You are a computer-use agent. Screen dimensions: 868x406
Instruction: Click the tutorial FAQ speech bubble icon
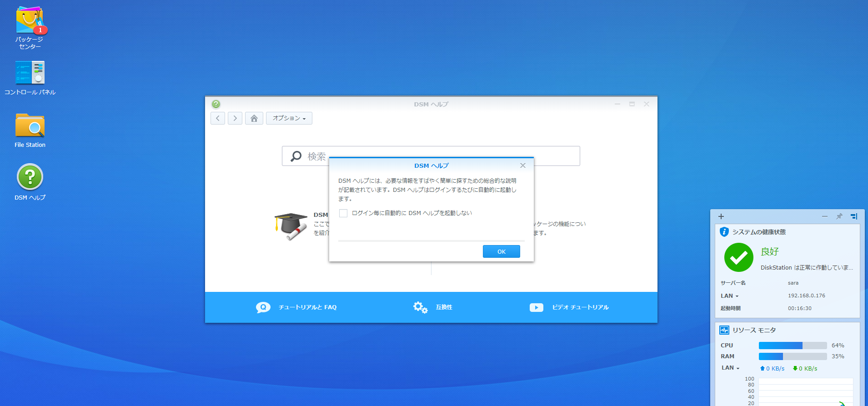(x=263, y=307)
